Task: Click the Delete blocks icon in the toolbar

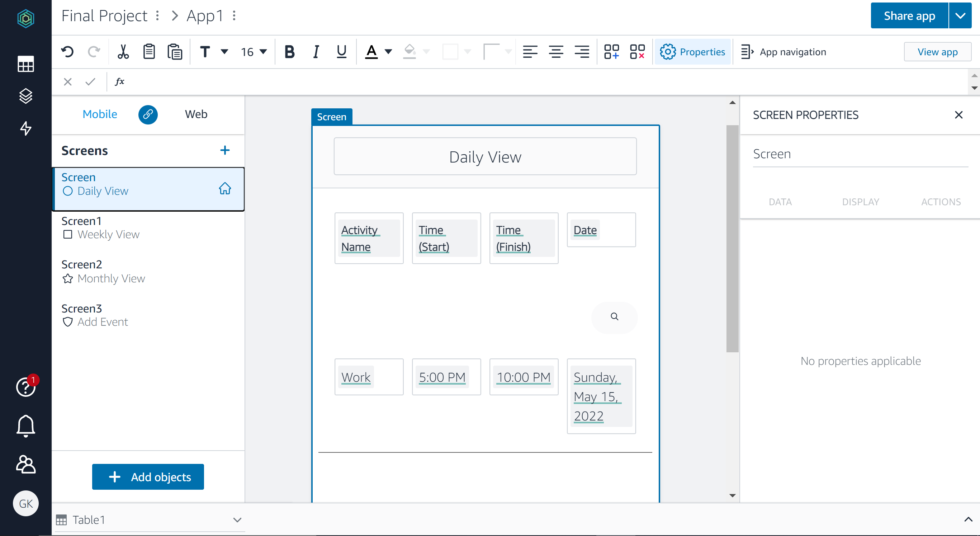Action: click(637, 51)
